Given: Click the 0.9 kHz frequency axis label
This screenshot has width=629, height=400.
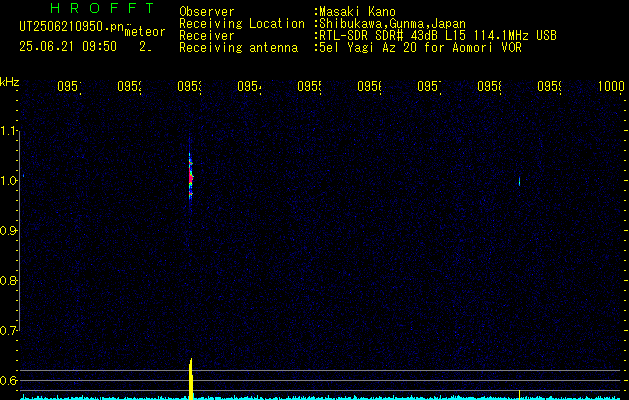Looking at the screenshot, I should 10,231.
